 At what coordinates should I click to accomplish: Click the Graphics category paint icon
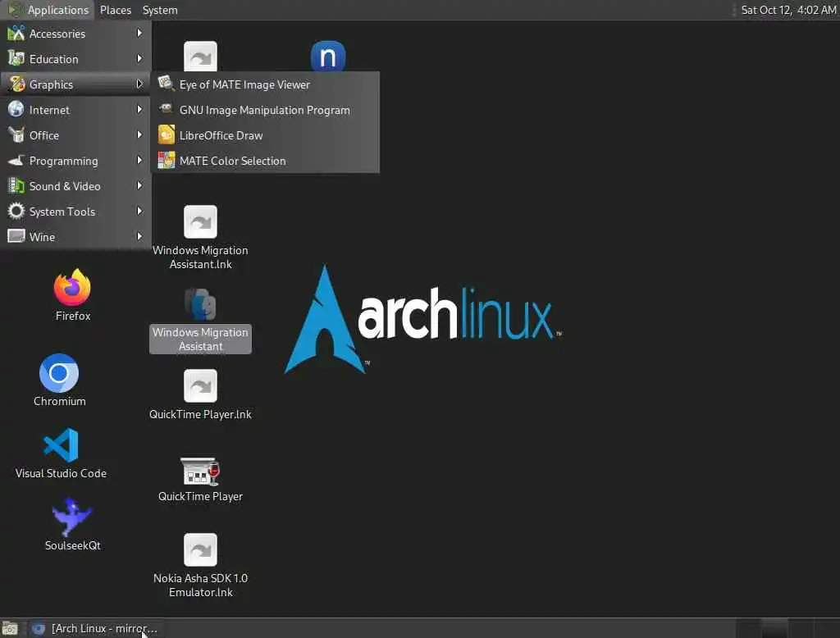pos(16,84)
